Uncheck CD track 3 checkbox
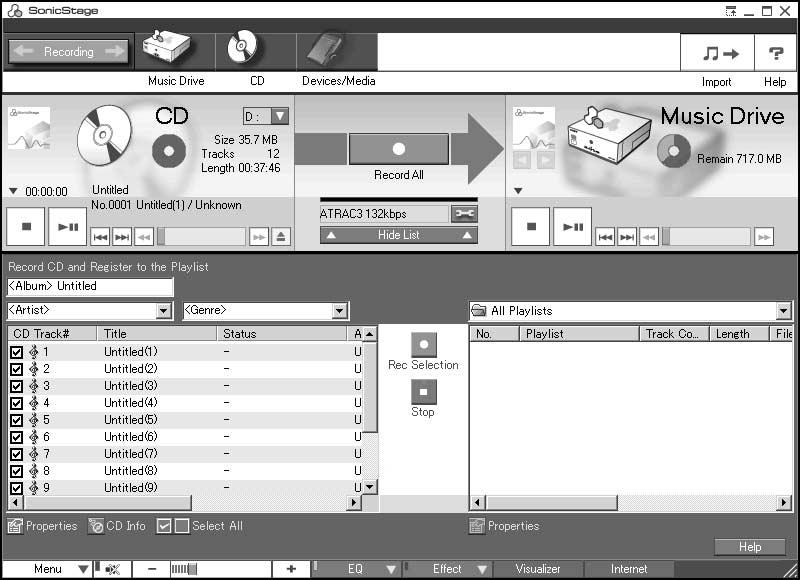 16,386
